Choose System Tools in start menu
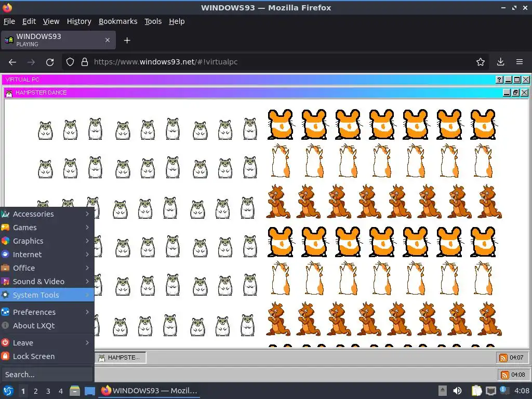Screen dimensions: 532x399 pyautogui.click(x=47, y=295)
